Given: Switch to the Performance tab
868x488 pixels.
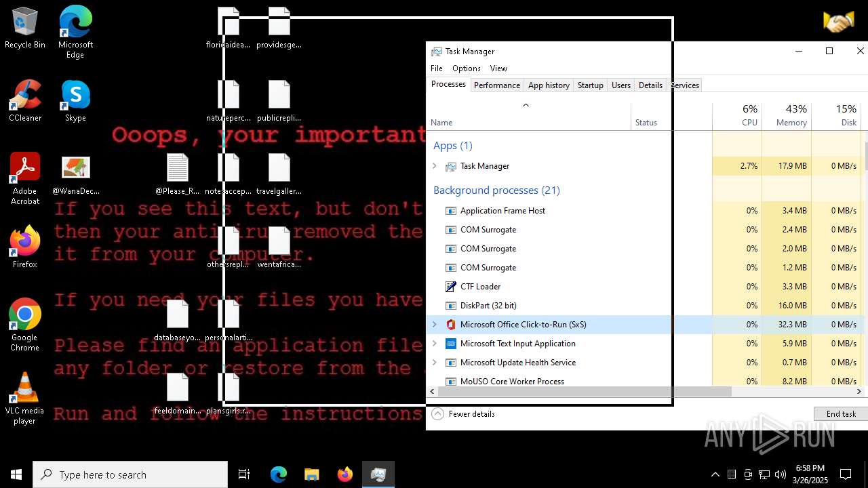Looking at the screenshot, I should coord(497,85).
